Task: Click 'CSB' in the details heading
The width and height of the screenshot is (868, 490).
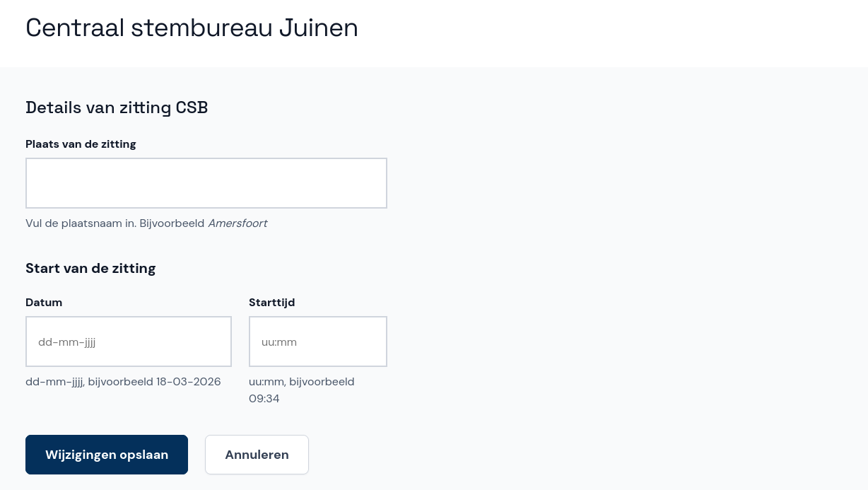Action: [x=192, y=107]
